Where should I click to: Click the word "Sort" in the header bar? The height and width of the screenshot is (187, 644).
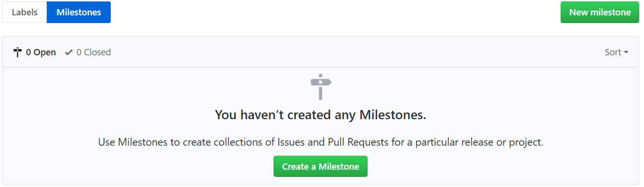tap(613, 52)
